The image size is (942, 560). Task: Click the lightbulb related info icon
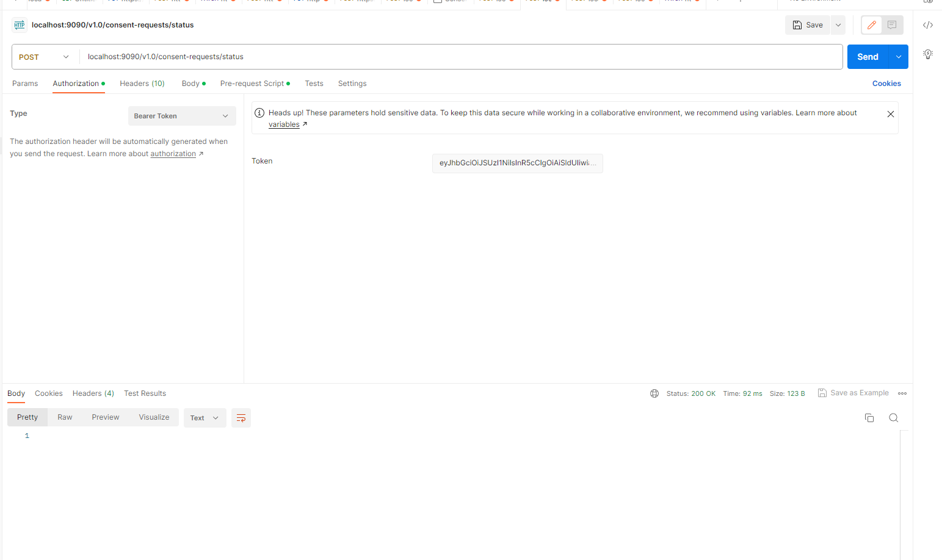[927, 54]
